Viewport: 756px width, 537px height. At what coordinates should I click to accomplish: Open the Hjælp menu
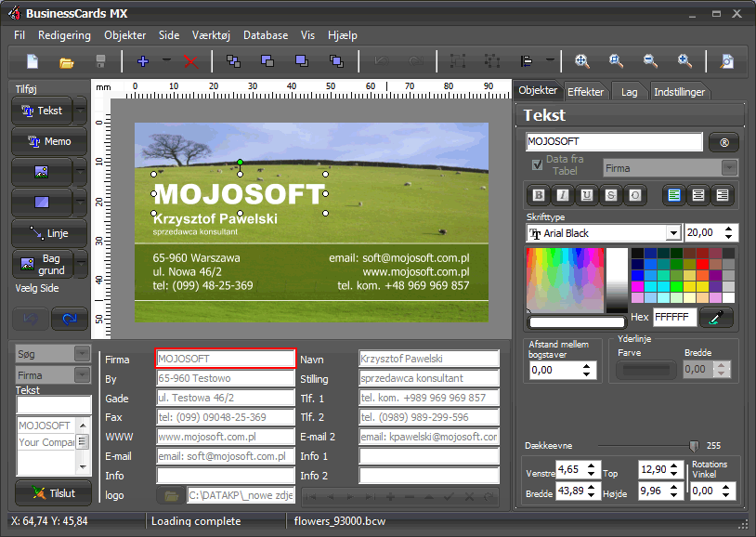[x=343, y=35]
